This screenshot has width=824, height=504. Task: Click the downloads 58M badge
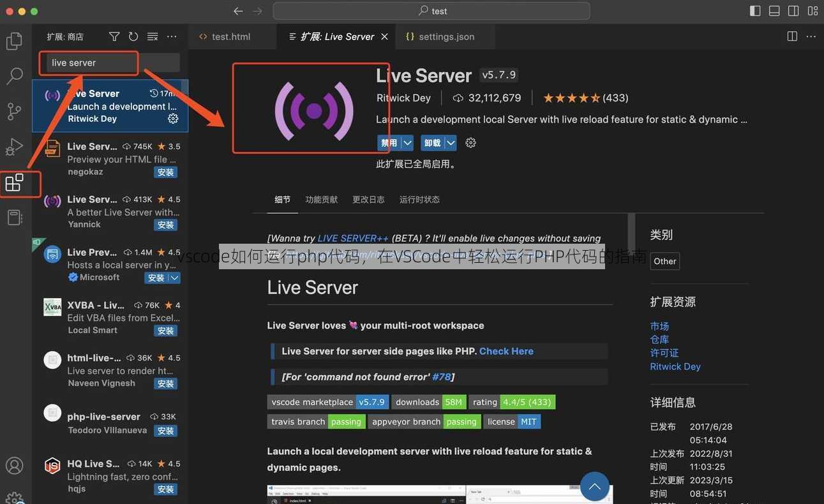[x=428, y=402]
